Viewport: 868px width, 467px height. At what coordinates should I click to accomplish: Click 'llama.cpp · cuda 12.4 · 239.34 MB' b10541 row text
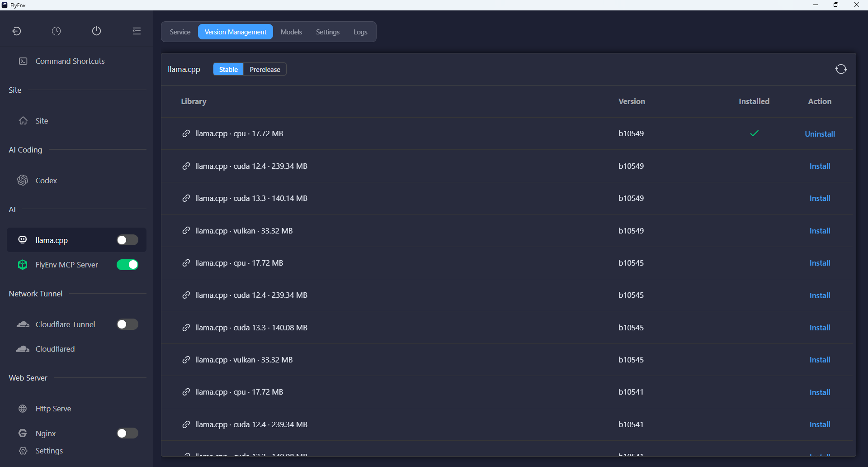251,424
